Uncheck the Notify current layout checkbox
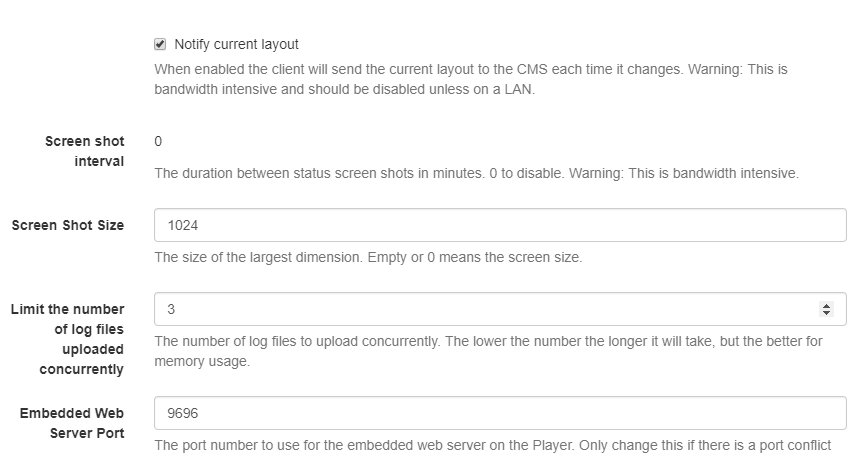 (160, 44)
